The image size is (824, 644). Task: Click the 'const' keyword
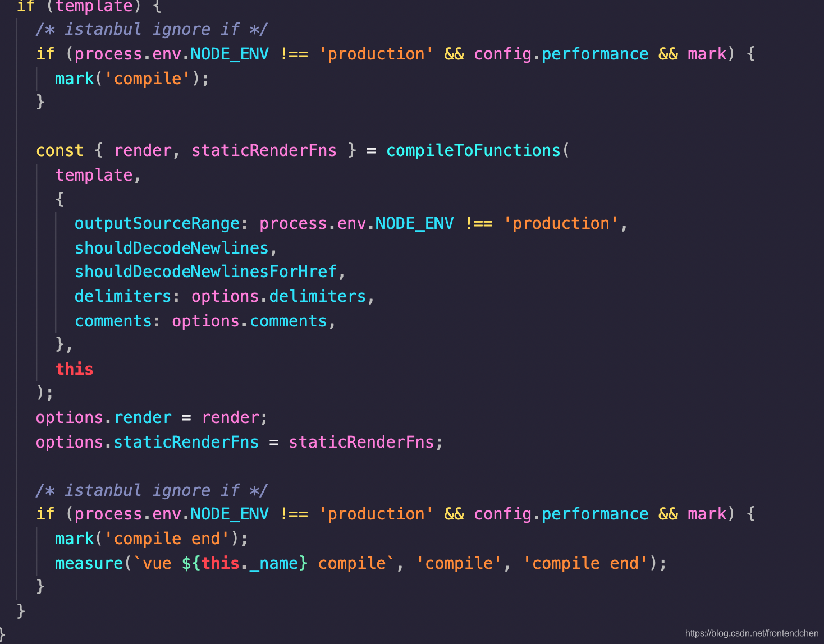click(x=59, y=150)
